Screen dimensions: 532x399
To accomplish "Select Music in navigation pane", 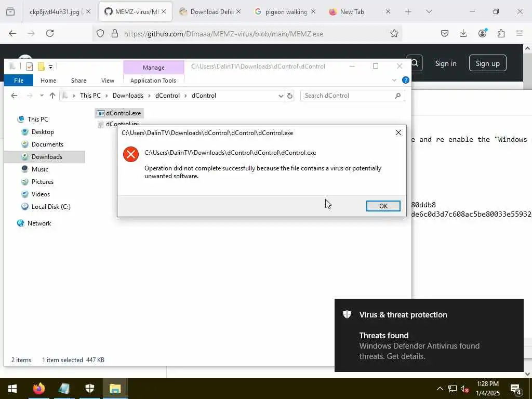I will pyautogui.click(x=39, y=169).
